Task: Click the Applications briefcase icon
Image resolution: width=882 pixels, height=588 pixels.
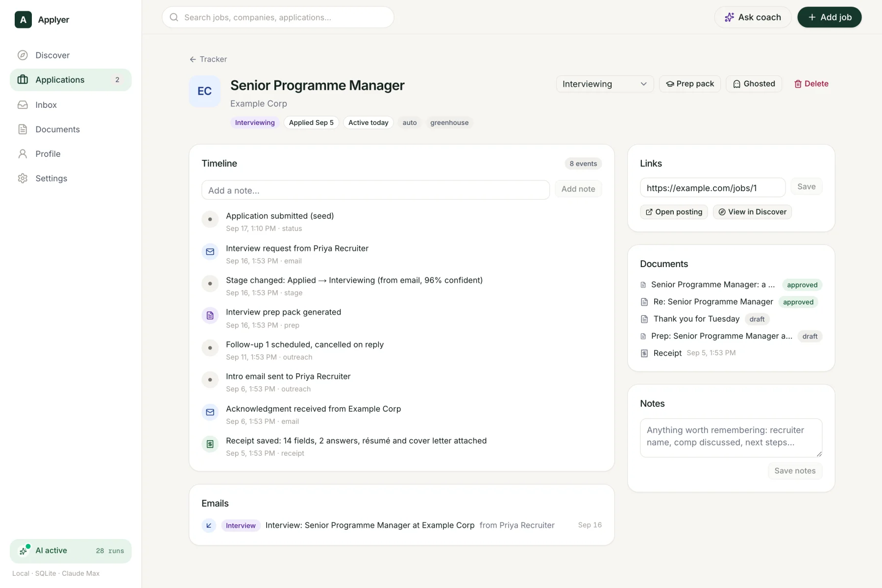Action: click(x=23, y=80)
